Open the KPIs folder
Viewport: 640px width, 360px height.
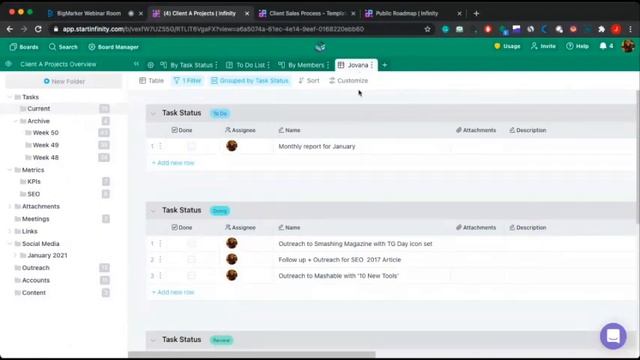[33, 182]
